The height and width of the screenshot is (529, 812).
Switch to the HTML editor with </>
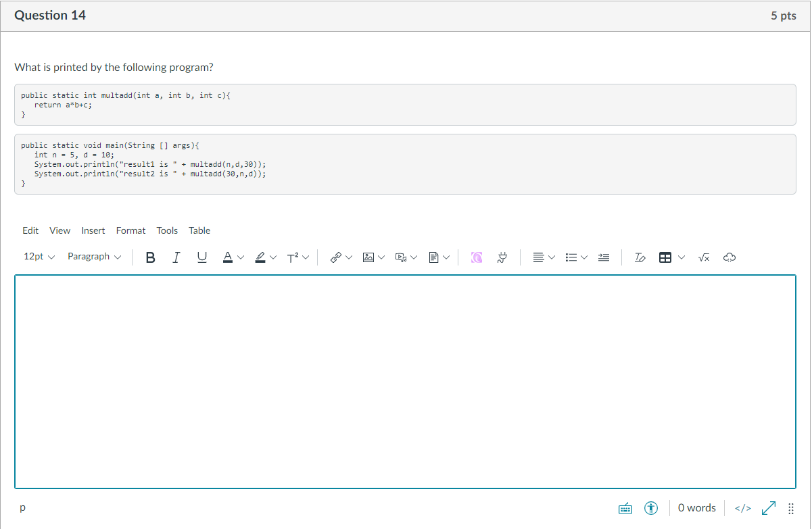742,507
